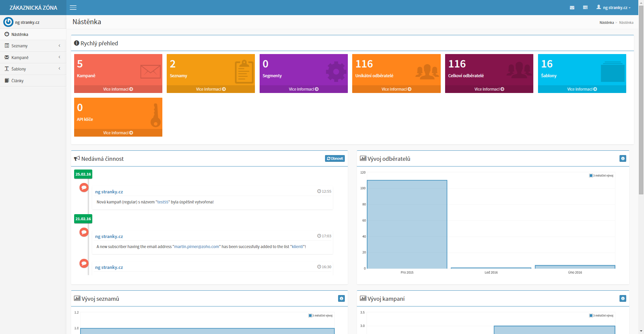
Task: Click ng stranky.cz name in 16:30 activity
Action: pyautogui.click(x=109, y=267)
